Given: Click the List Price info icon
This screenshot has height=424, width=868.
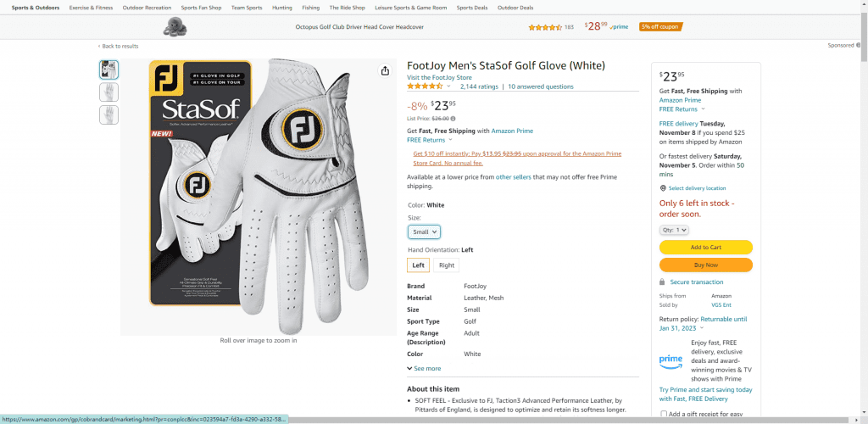Looking at the screenshot, I should click(x=453, y=119).
